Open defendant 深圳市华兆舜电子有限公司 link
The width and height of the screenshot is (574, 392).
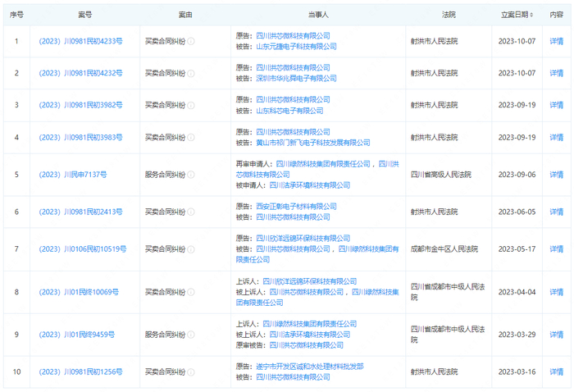[296, 79]
